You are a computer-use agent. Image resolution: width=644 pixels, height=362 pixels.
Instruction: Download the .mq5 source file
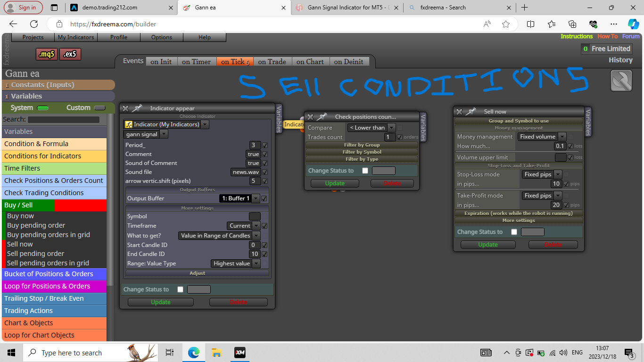(47, 54)
